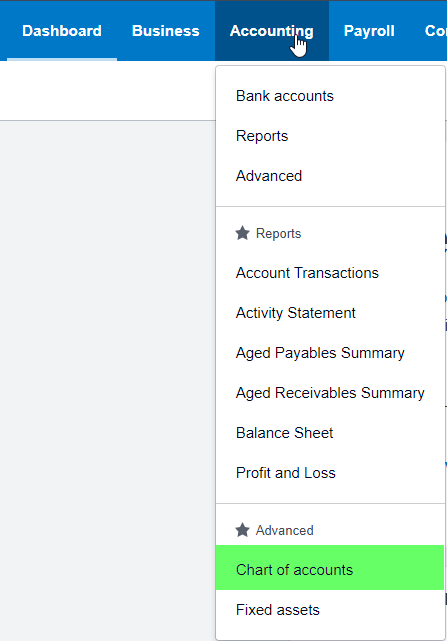Click the star icon beside Reports heading
This screenshot has width=447, height=641.
pos(242,233)
